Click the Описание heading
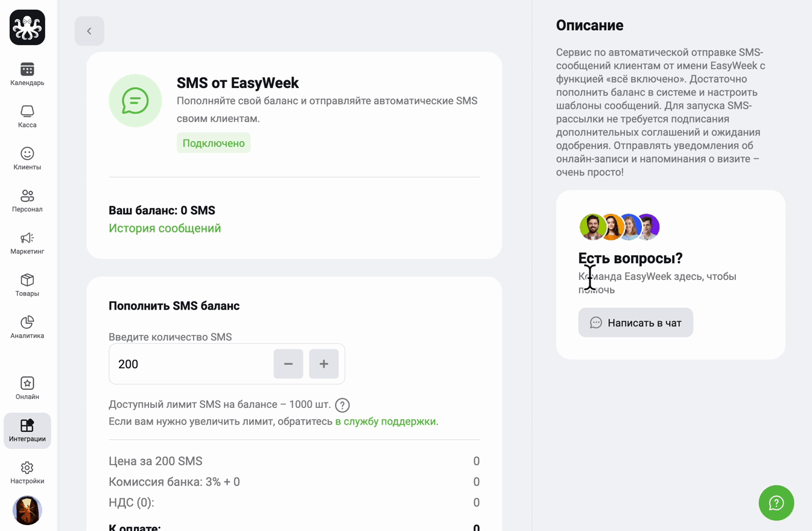The height and width of the screenshot is (531, 812). click(x=590, y=25)
